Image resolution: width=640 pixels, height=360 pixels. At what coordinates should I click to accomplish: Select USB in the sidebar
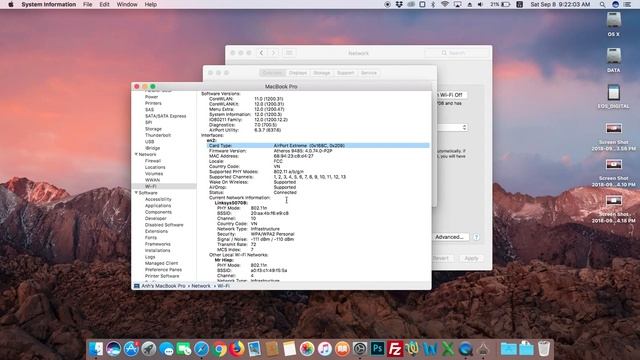tap(149, 142)
